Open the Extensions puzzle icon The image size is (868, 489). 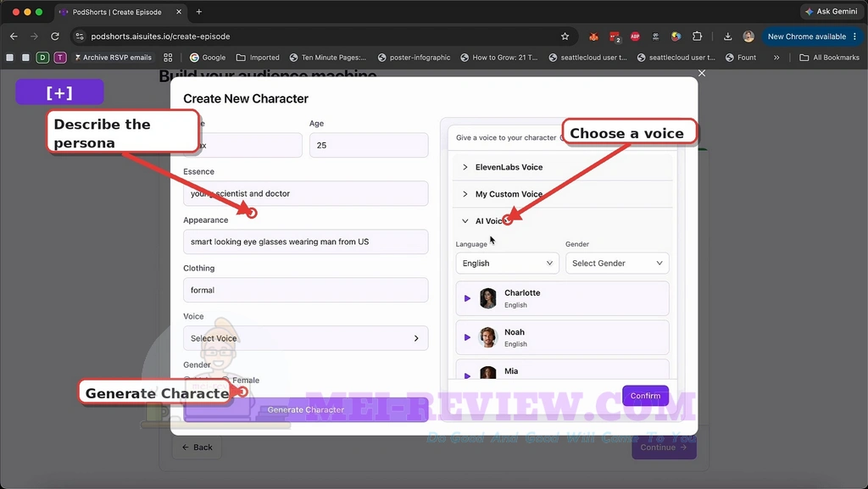pyautogui.click(x=697, y=36)
